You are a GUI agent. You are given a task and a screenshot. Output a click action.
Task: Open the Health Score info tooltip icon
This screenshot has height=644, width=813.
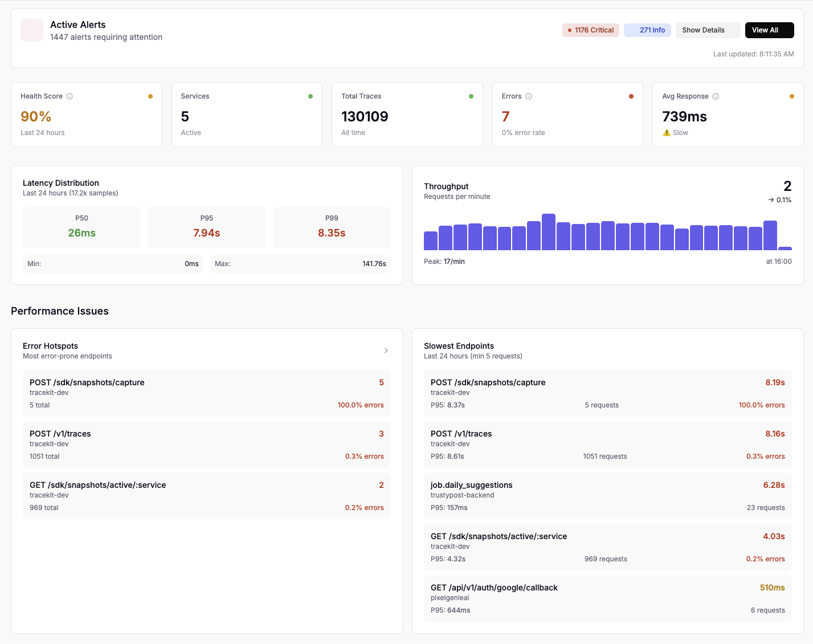click(x=70, y=96)
